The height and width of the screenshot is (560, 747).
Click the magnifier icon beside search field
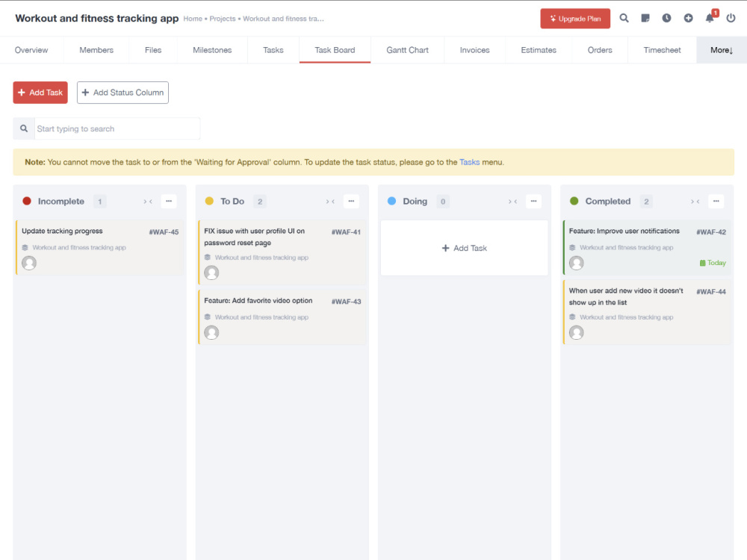click(x=24, y=128)
